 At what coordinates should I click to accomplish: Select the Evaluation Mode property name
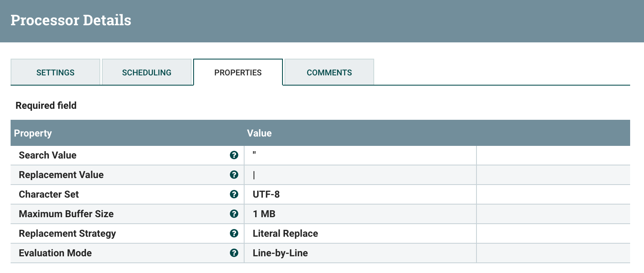55,253
